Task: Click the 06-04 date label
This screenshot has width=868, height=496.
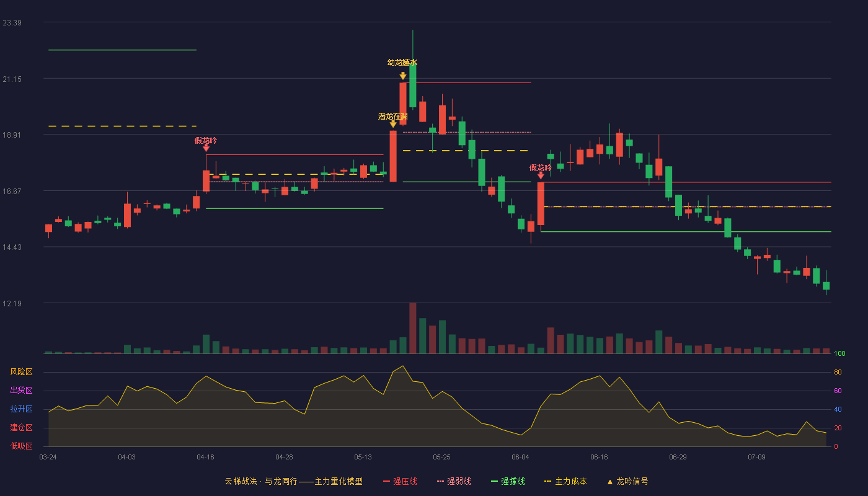Action: (x=520, y=457)
